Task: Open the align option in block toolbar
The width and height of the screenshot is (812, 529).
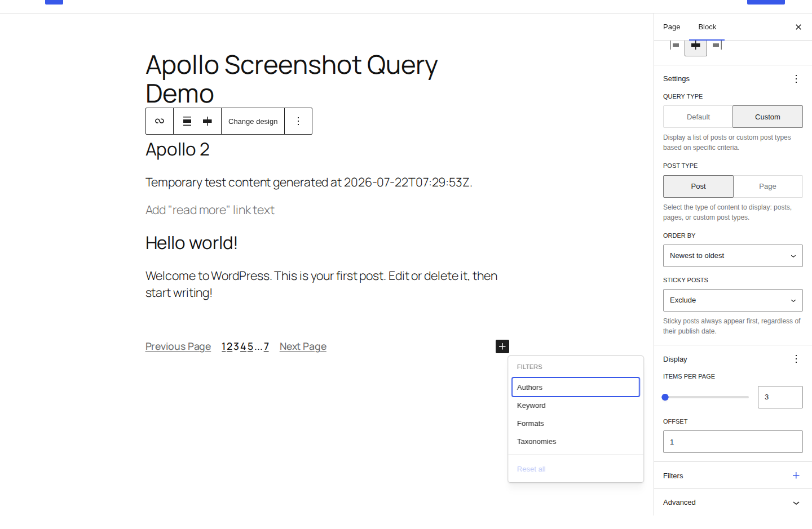Action: tap(187, 121)
